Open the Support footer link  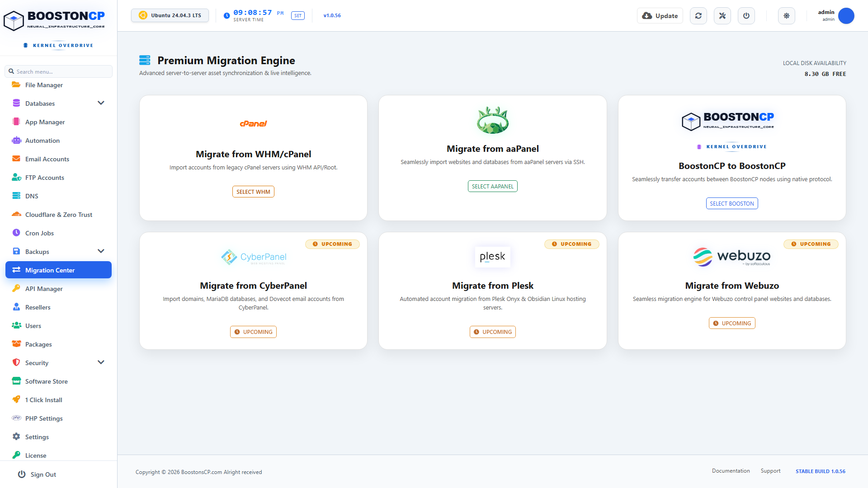coord(770,471)
